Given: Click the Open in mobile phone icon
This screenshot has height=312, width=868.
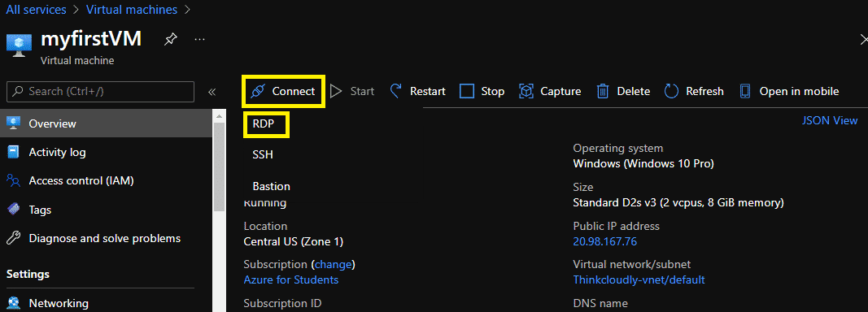Looking at the screenshot, I should [746, 91].
